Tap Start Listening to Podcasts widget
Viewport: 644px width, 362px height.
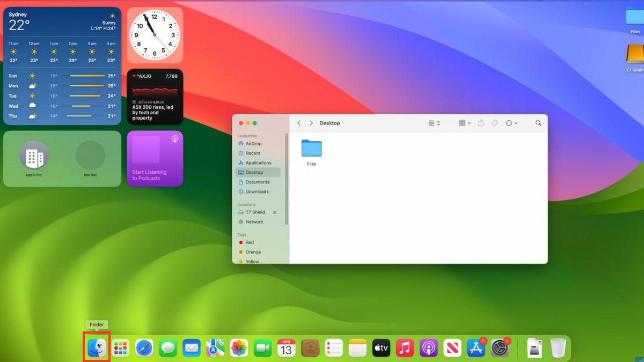155,158
